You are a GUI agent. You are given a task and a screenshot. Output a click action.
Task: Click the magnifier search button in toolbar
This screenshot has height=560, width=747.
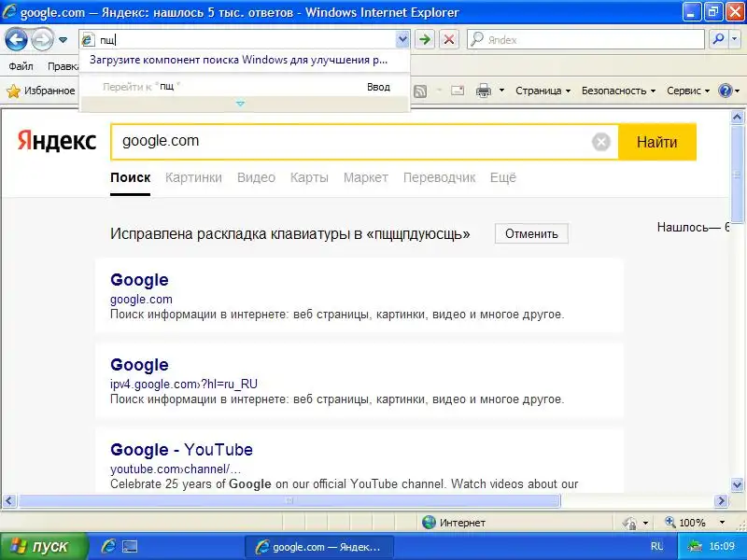[x=718, y=39]
